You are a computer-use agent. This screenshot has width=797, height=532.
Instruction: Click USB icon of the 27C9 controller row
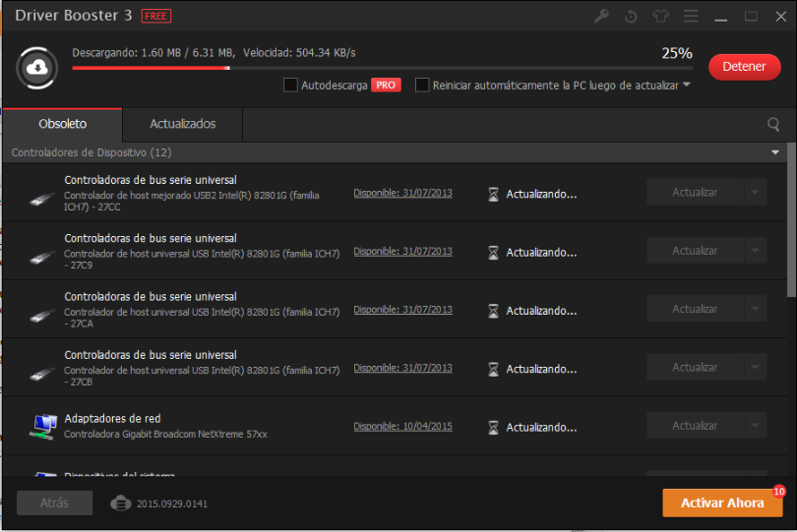(x=42, y=257)
